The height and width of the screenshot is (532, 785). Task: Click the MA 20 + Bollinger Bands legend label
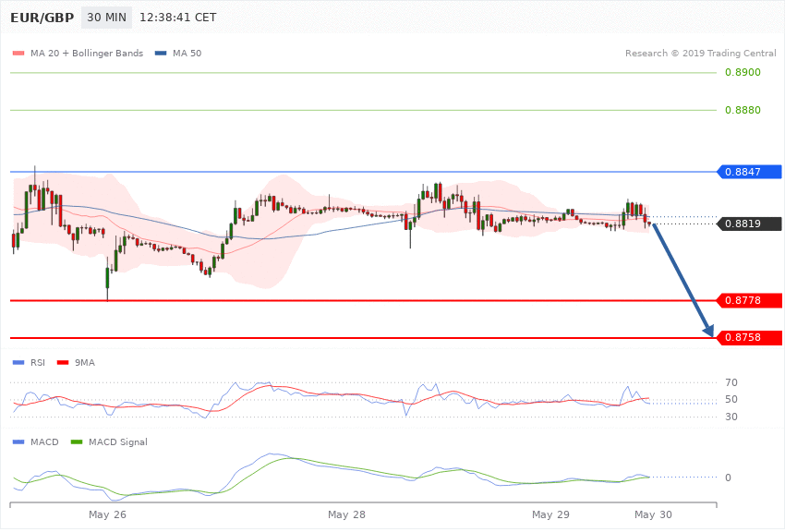(x=87, y=53)
